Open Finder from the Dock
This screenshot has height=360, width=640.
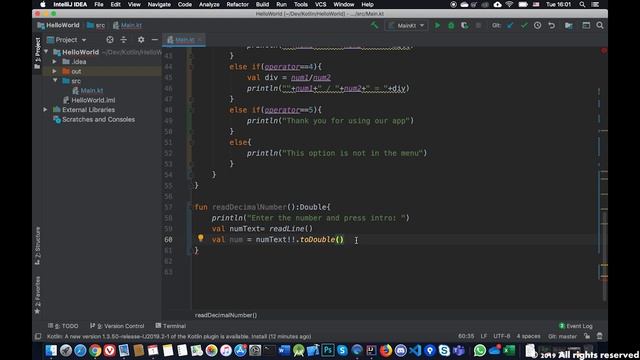tap(51, 350)
